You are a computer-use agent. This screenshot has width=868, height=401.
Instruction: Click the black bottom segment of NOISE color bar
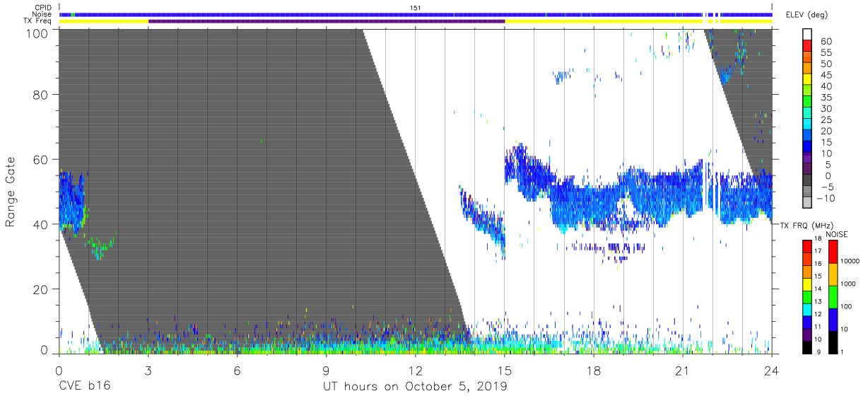[833, 342]
